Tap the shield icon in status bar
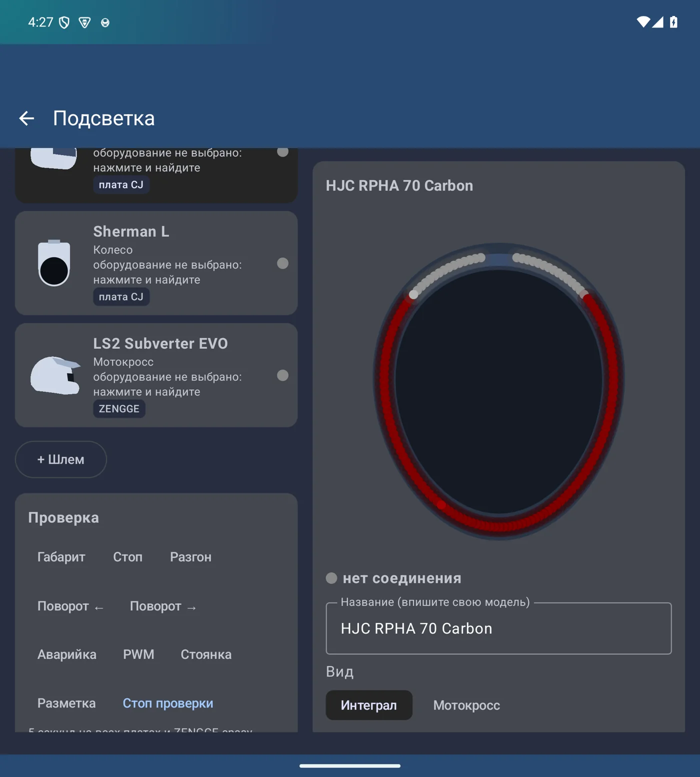The width and height of the screenshot is (700, 777). tap(64, 23)
